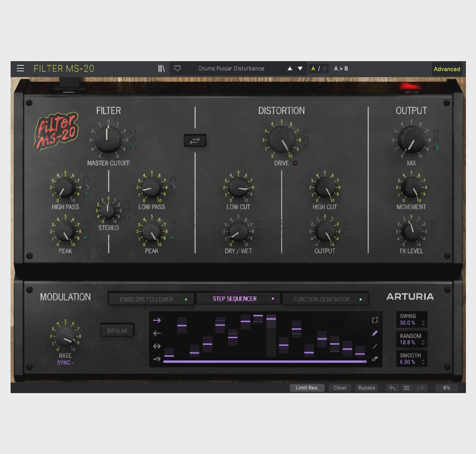The height and width of the screenshot is (454, 476).
Task: Open the preset library browser icon
Action: point(161,69)
